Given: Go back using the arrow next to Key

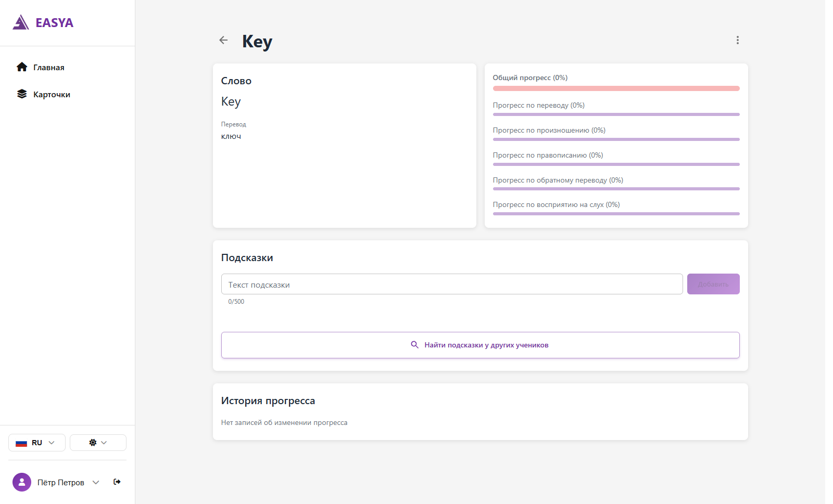Looking at the screenshot, I should (223, 40).
